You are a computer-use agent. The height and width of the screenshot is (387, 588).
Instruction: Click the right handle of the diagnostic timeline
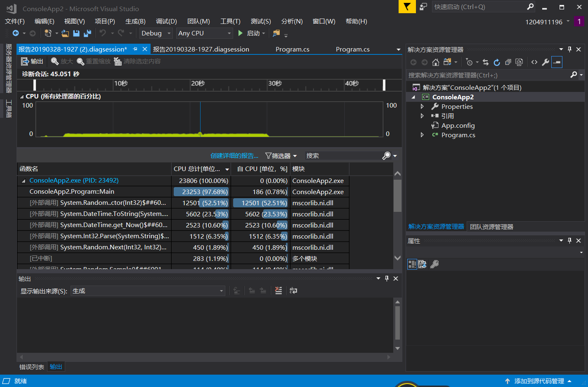pos(384,85)
